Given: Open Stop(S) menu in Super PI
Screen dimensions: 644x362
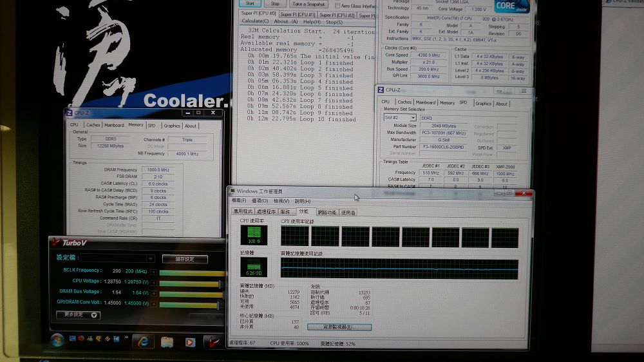Looking at the screenshot, I should tap(334, 22).
